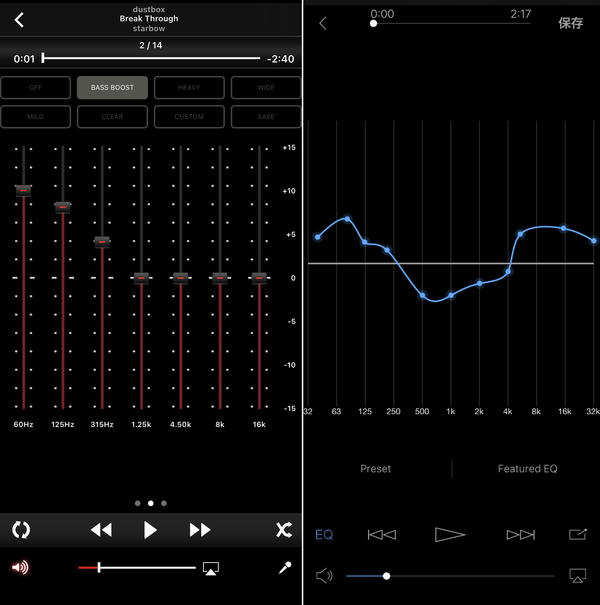Tap the 保存 button
600x605 pixels.
570,23
